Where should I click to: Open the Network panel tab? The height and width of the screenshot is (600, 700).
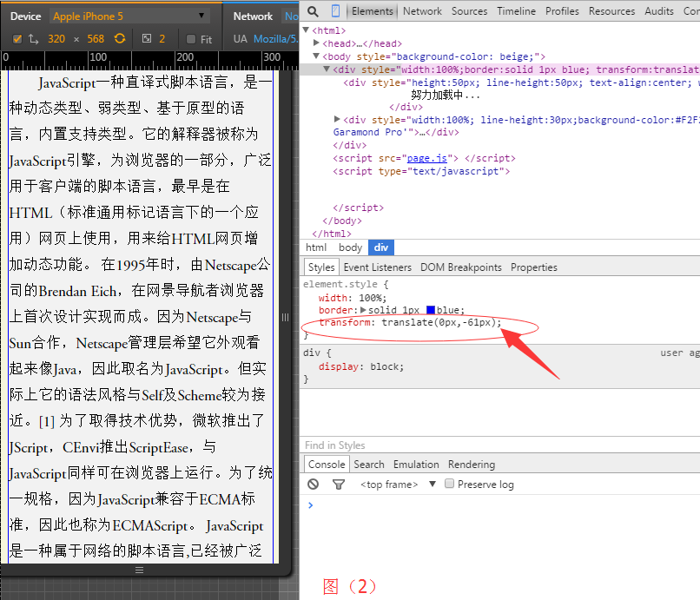pyautogui.click(x=422, y=11)
